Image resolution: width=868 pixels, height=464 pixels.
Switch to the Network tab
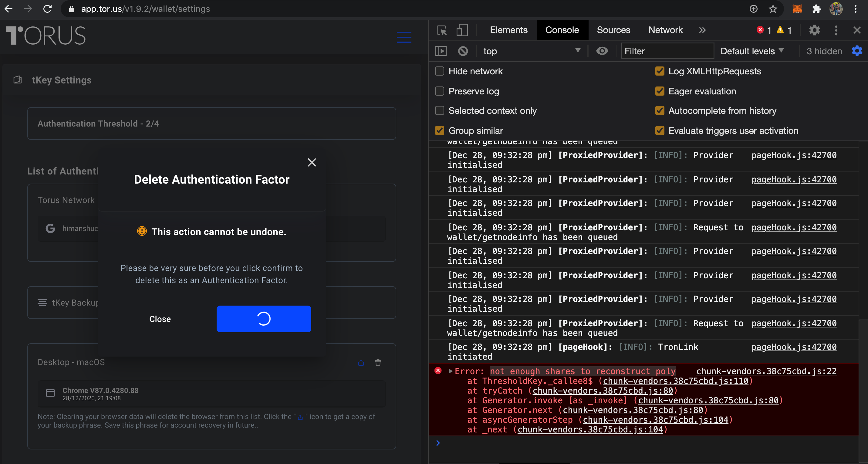click(665, 30)
